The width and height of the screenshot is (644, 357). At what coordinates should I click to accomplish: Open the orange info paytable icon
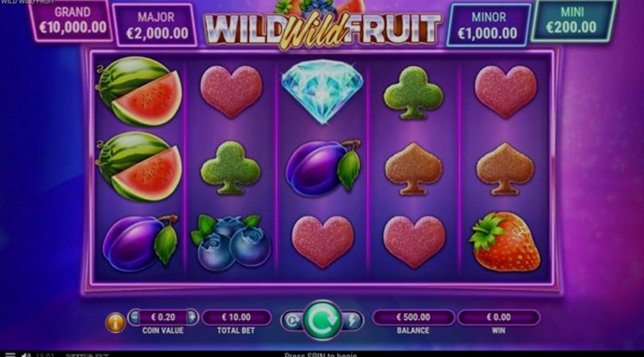pos(115,322)
